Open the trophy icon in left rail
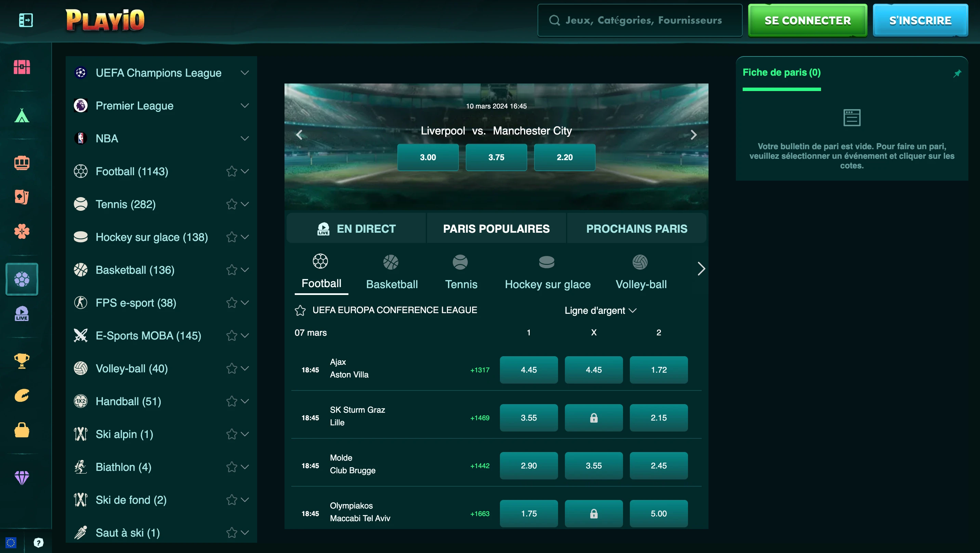This screenshot has height=553, width=980. (22, 361)
